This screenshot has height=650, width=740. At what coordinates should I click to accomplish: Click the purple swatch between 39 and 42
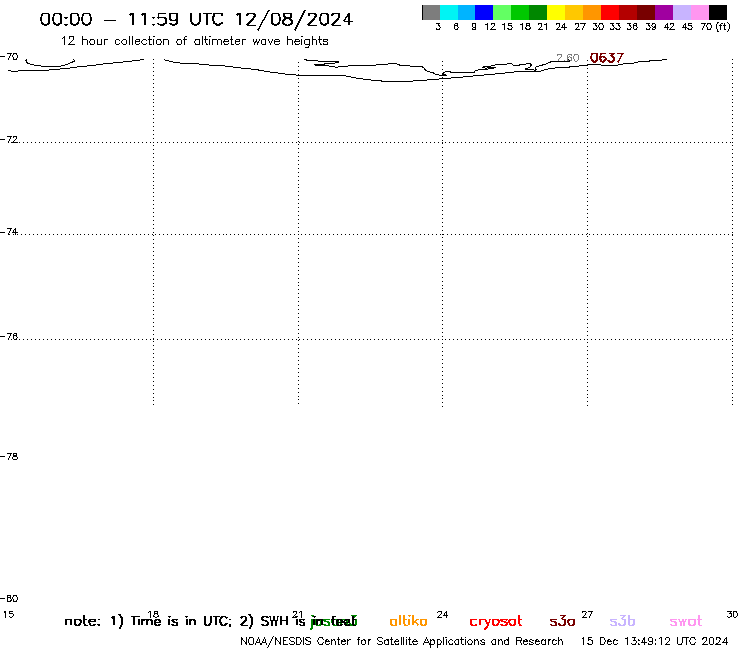(x=664, y=12)
